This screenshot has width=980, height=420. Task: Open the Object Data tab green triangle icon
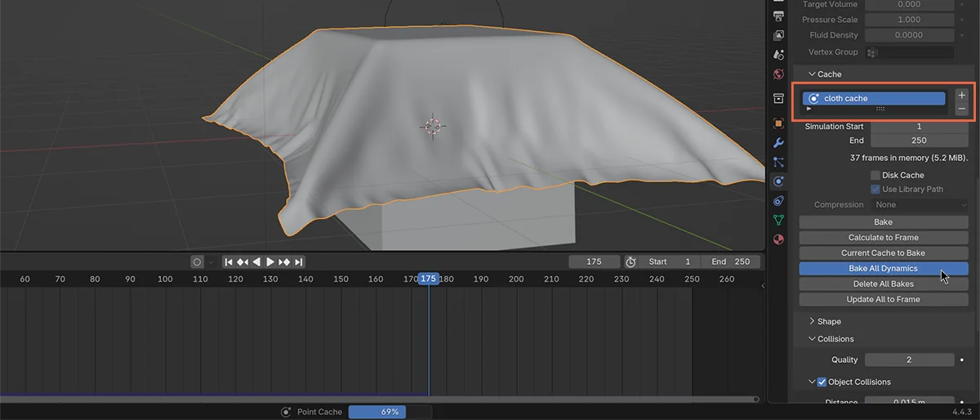pyautogui.click(x=778, y=220)
